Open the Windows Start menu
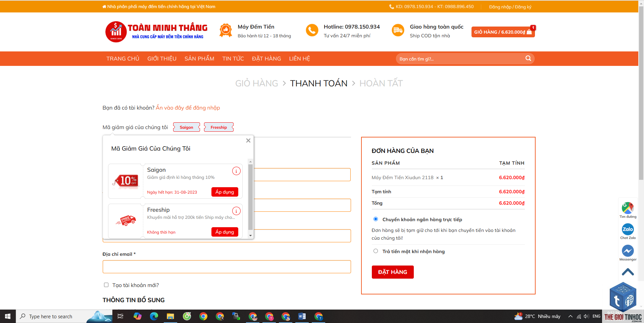The image size is (644, 323). tap(8, 316)
